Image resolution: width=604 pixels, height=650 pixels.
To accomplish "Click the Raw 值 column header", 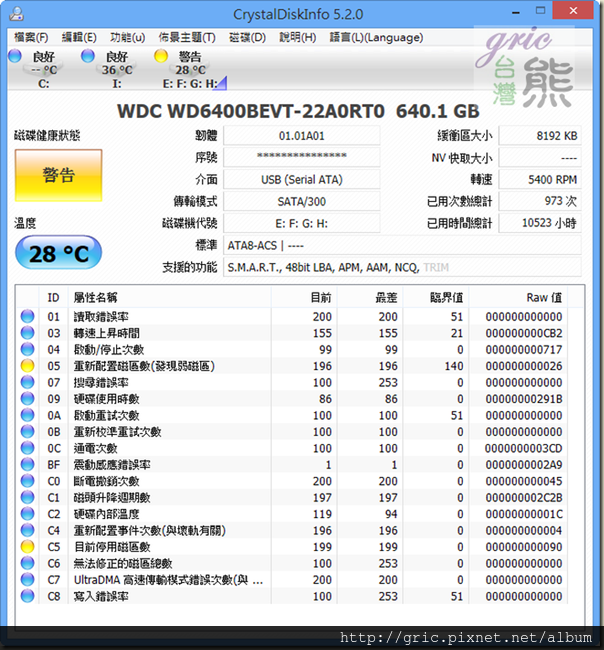I will pyautogui.click(x=519, y=297).
